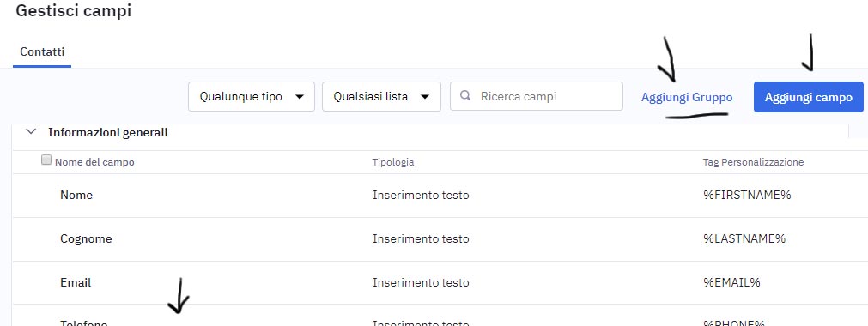Click the %FIRSTNAME% personalization tag
This screenshot has width=868, height=326.
tap(747, 195)
